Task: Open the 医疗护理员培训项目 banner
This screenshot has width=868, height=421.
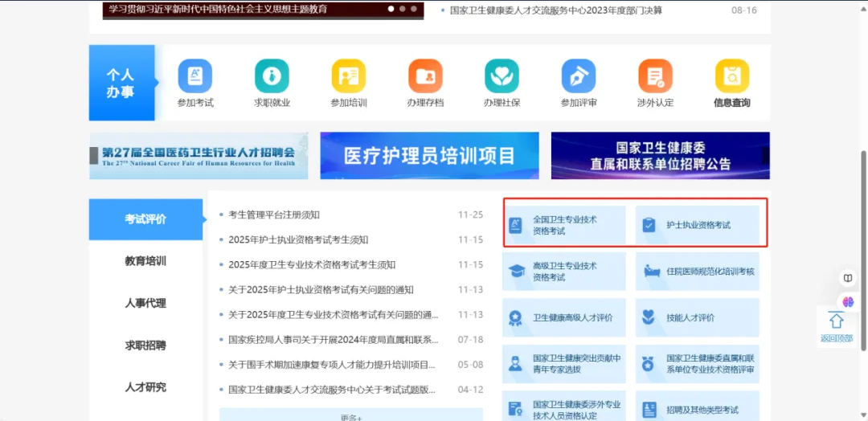Action: click(x=429, y=156)
